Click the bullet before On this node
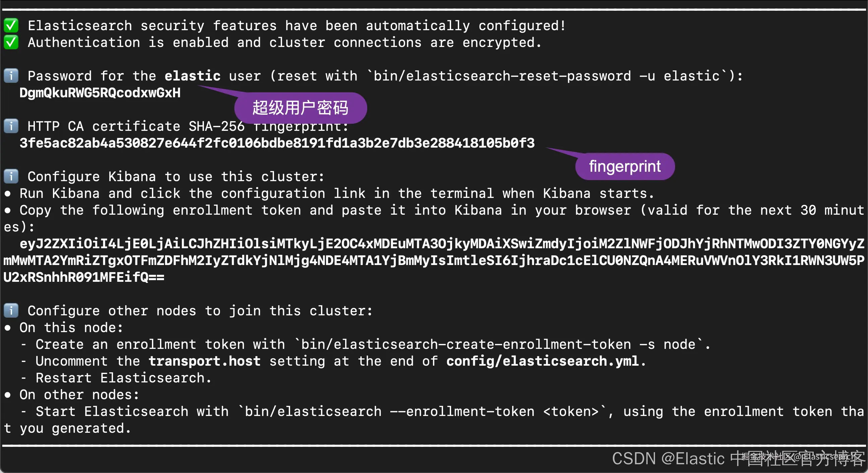This screenshot has width=868, height=473. (x=7, y=328)
